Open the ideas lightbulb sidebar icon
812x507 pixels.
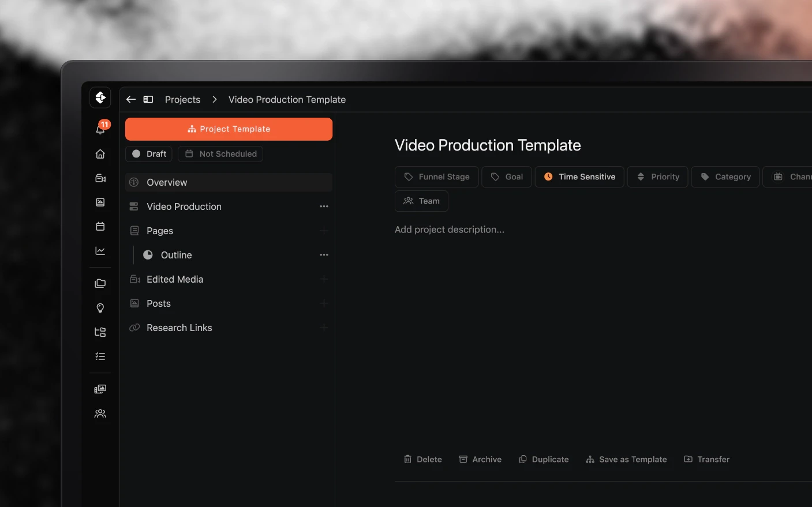pyautogui.click(x=100, y=308)
